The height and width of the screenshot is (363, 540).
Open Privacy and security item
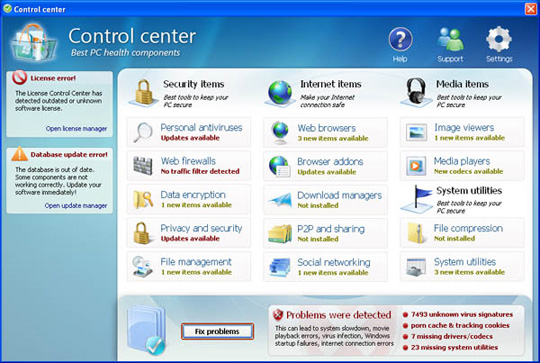coord(189,233)
